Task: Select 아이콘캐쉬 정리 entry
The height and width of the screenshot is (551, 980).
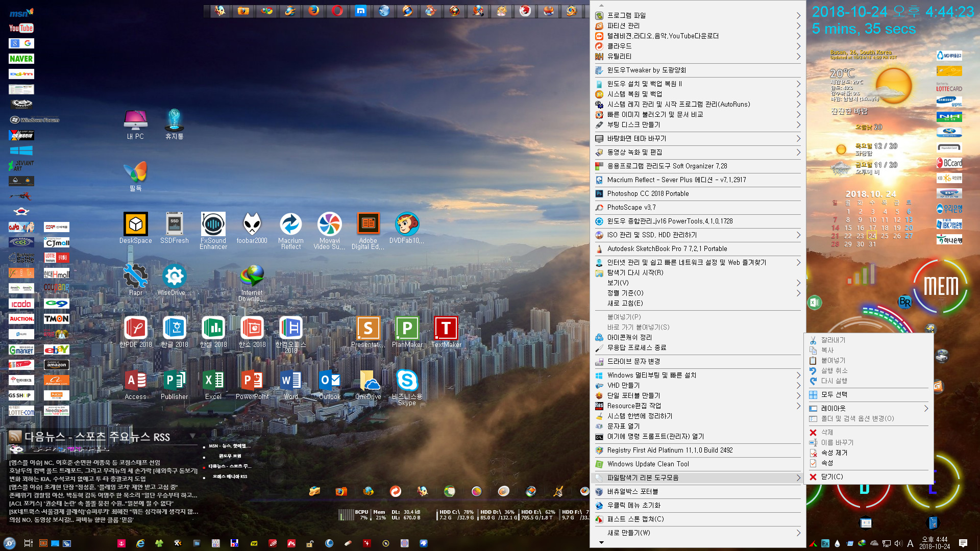Action: click(698, 337)
